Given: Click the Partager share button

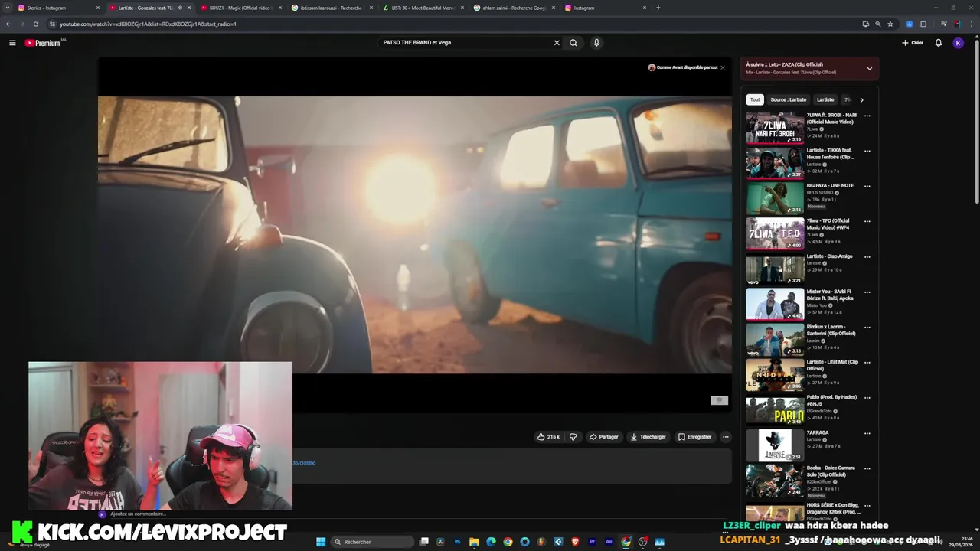Looking at the screenshot, I should pyautogui.click(x=603, y=437).
